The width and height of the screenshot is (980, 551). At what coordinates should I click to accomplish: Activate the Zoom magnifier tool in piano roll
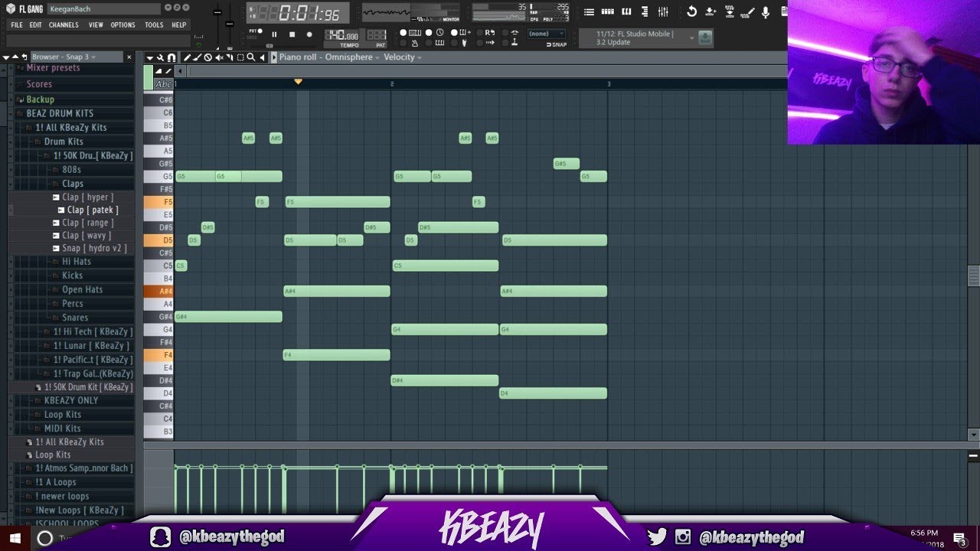[251, 57]
